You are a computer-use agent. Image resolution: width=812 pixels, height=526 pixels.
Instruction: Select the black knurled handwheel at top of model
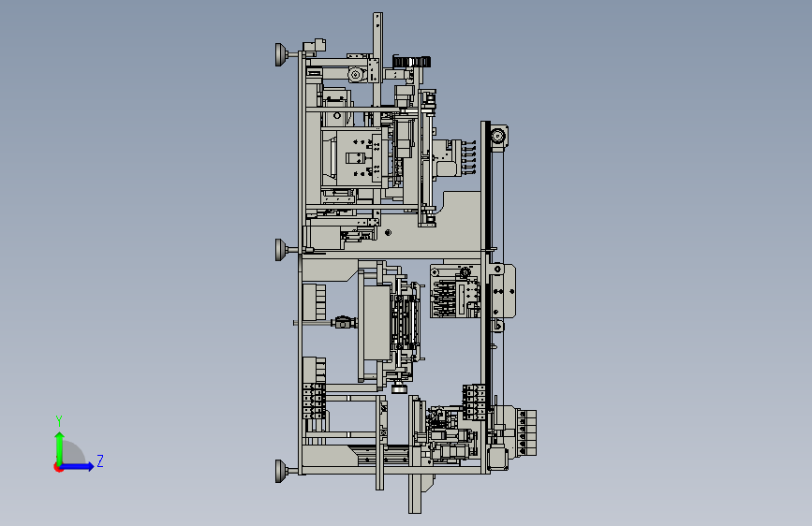coord(411,62)
